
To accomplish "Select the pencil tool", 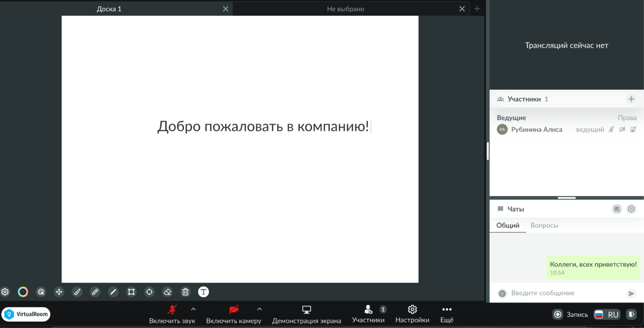I will coord(95,292).
